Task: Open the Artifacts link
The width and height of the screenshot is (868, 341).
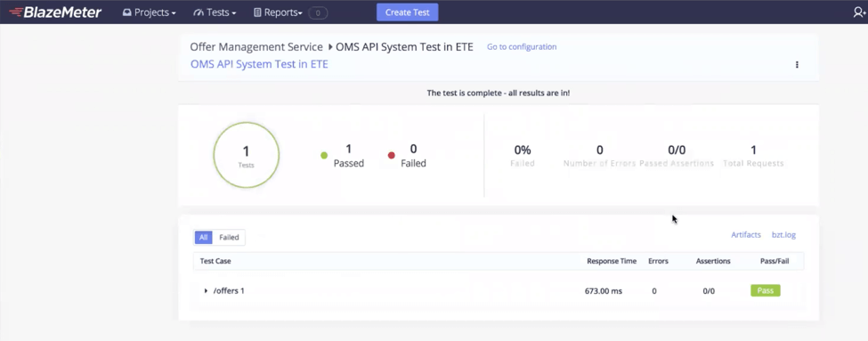Action: pos(746,235)
